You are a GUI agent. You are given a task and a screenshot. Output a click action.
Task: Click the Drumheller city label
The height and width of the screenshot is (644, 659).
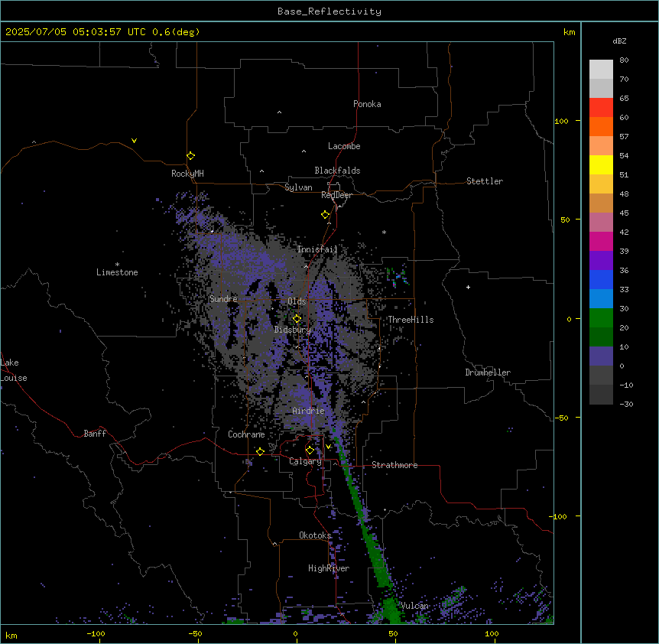pos(488,372)
